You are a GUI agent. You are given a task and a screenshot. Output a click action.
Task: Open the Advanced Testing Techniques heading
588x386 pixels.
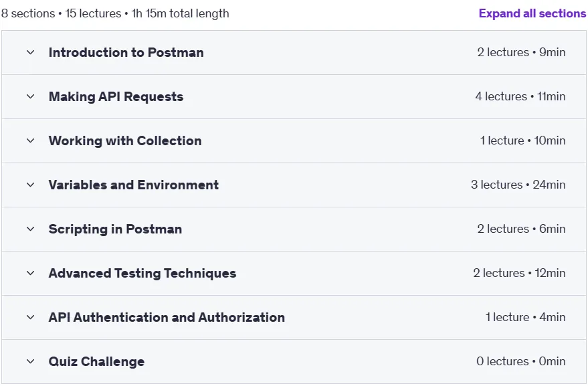[x=142, y=274]
